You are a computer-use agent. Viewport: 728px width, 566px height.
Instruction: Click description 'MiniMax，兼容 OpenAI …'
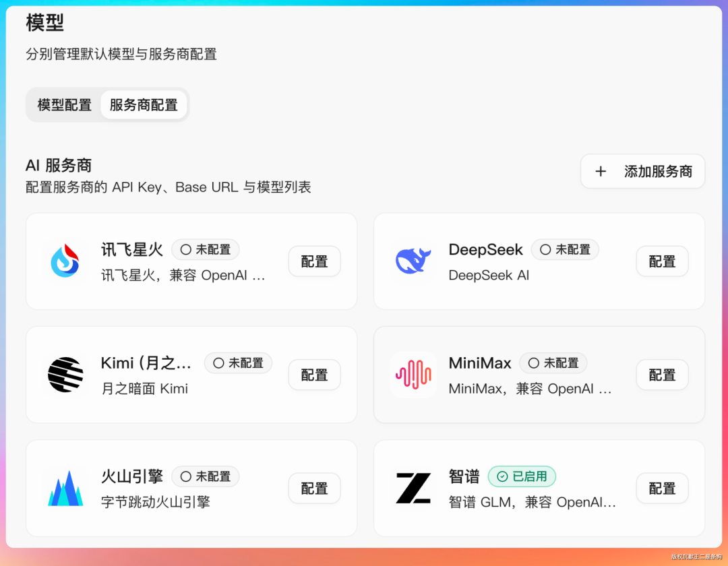coord(530,388)
